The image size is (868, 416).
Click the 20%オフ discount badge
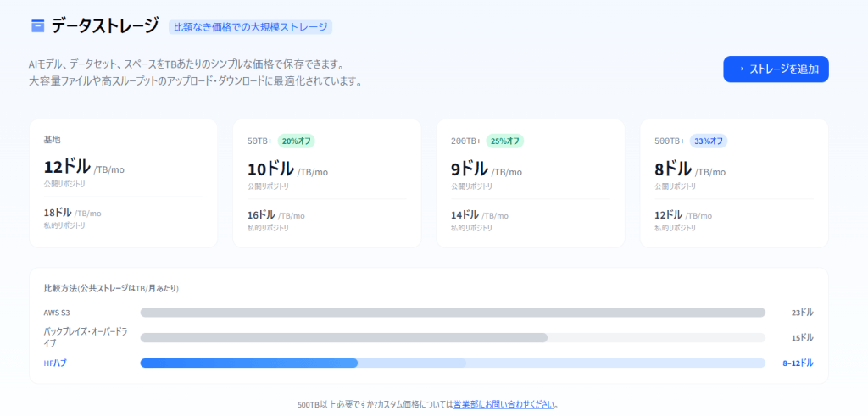coord(296,141)
